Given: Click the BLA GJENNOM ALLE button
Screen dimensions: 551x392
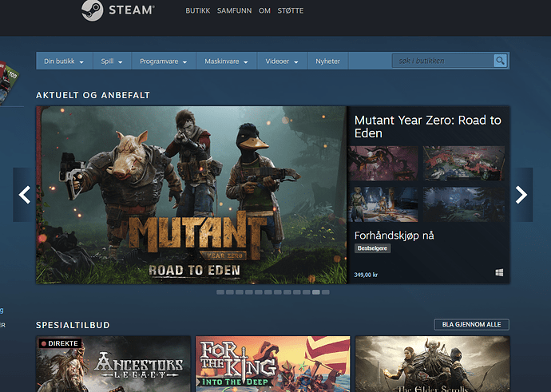Looking at the screenshot, I should point(472,324).
